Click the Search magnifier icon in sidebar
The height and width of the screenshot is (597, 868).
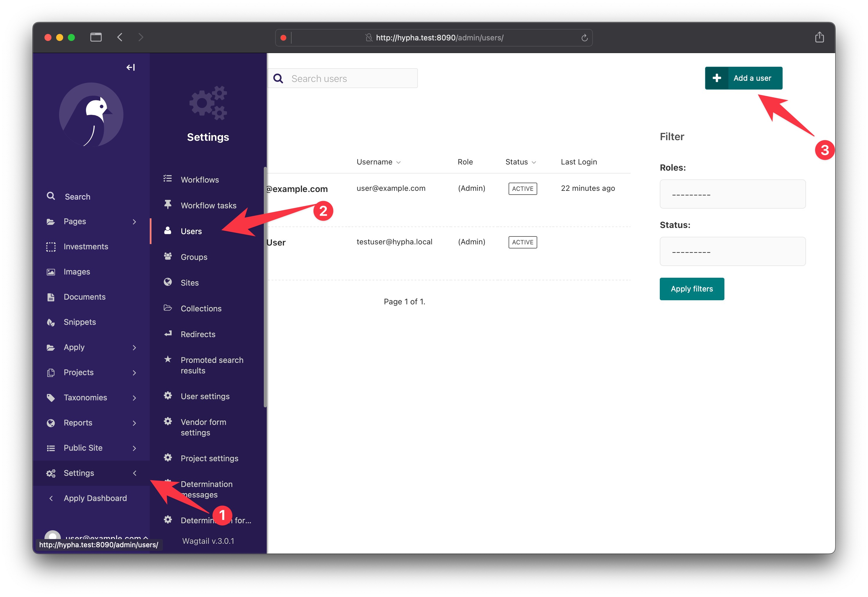51,196
